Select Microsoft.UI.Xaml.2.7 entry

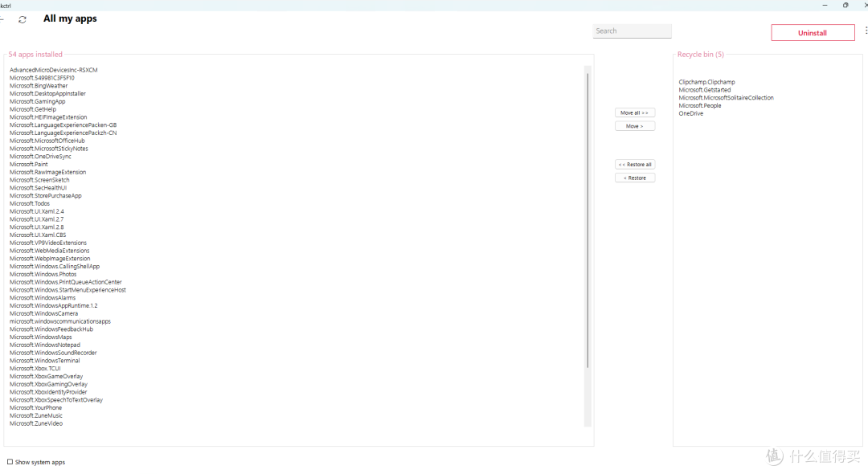36,219
